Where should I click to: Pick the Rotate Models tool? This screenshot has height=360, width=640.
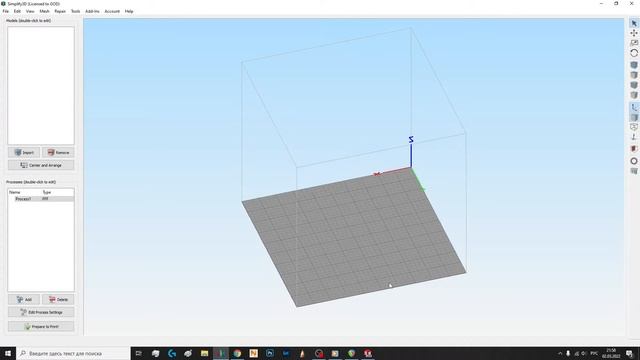coord(633,53)
